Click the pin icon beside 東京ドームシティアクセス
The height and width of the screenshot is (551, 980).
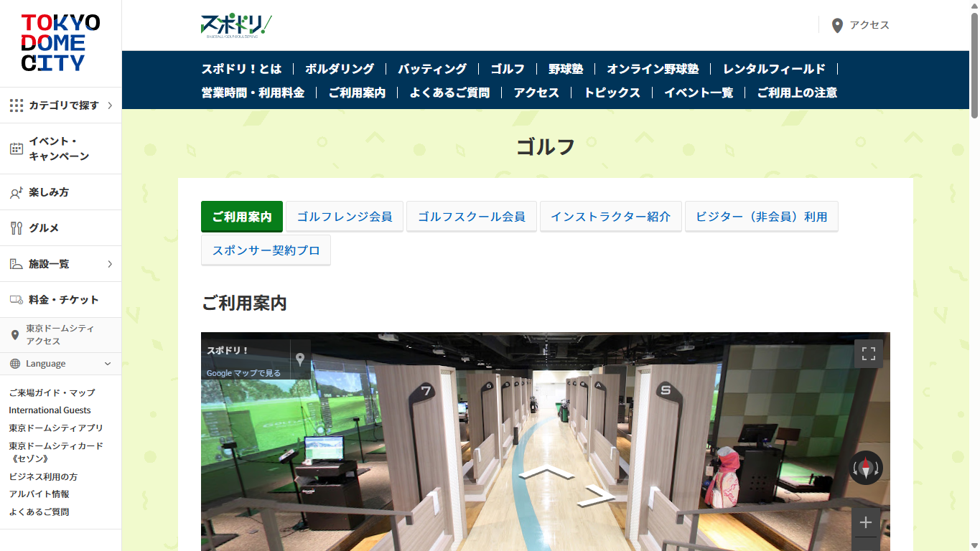pyautogui.click(x=15, y=335)
